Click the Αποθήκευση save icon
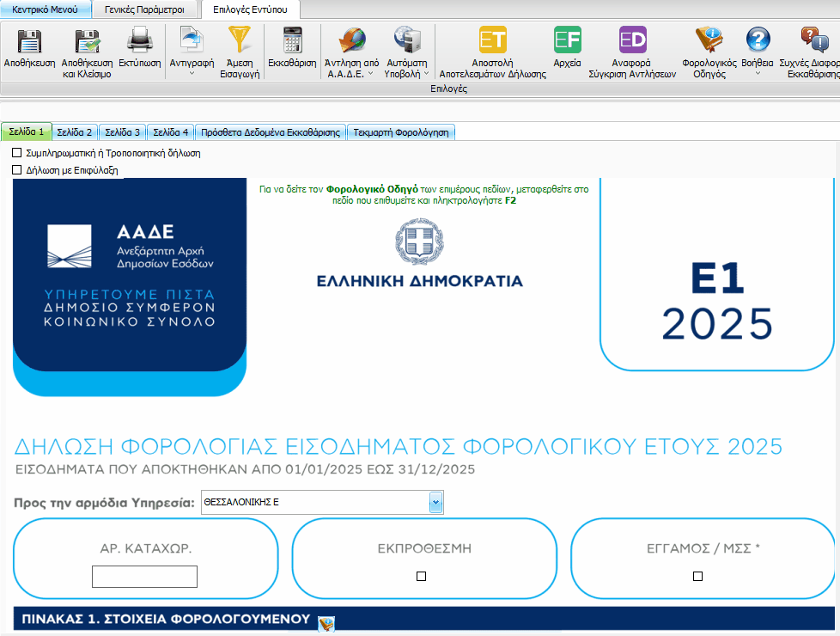The height and width of the screenshot is (636, 840). coord(29,41)
